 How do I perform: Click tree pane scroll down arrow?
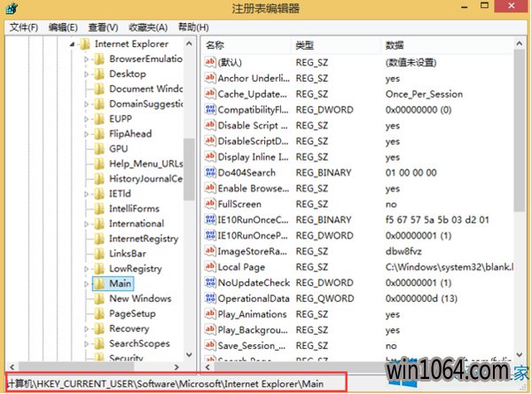(190, 355)
